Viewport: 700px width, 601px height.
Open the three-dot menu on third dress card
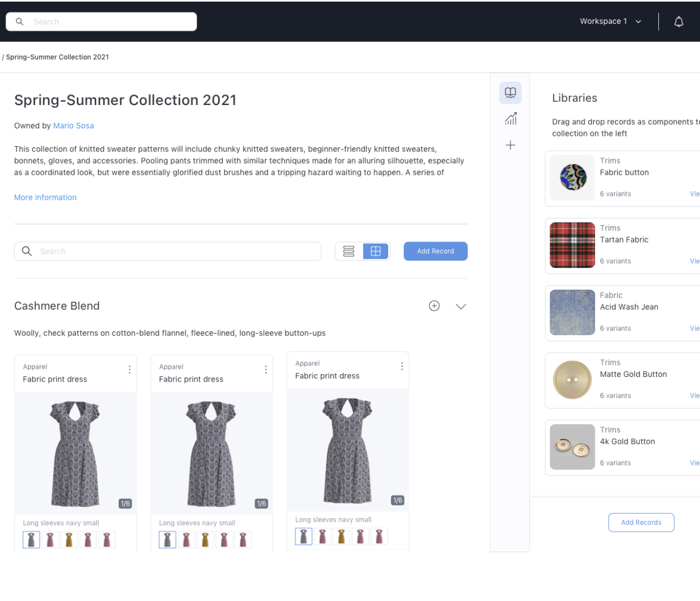click(402, 366)
